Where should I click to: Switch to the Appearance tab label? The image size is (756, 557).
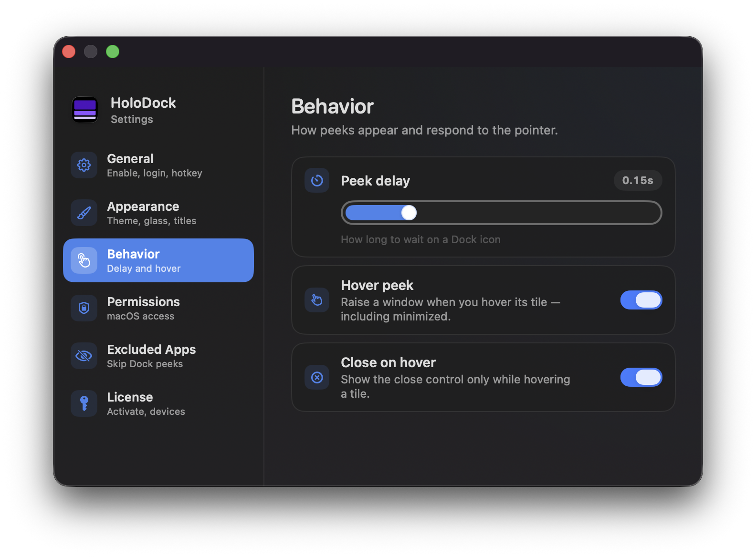143,206
